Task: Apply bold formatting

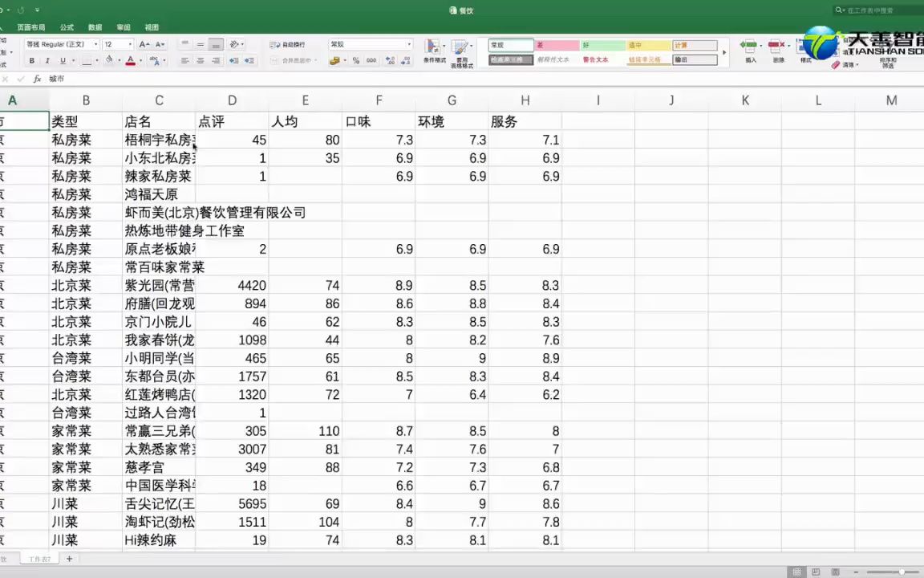Action: click(x=32, y=60)
